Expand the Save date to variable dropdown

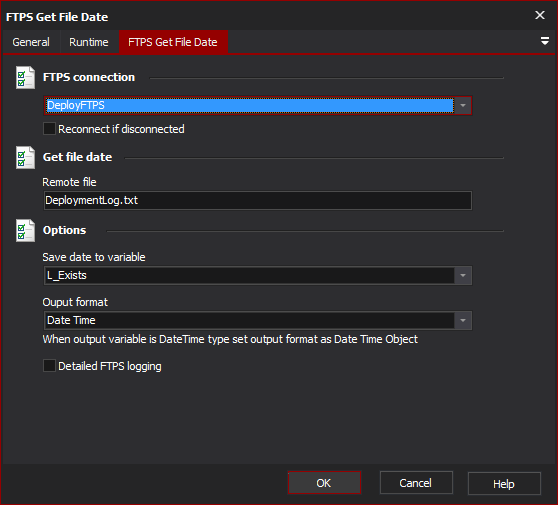[463, 275]
